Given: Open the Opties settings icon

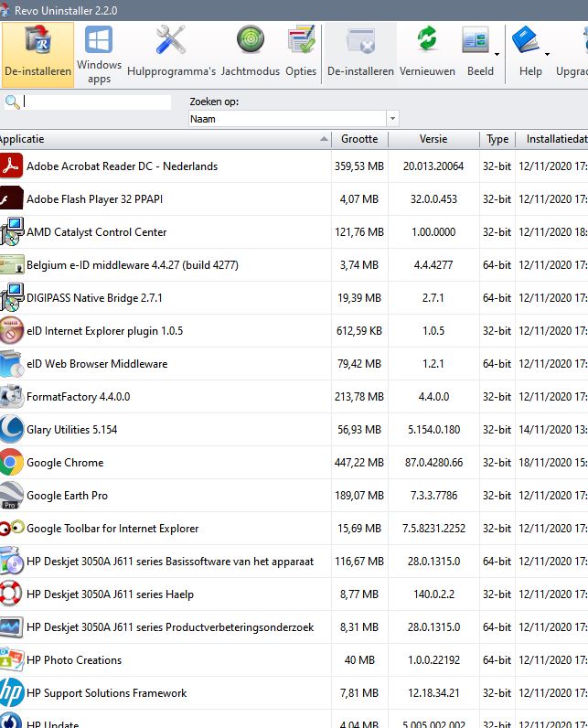Looking at the screenshot, I should (301, 41).
